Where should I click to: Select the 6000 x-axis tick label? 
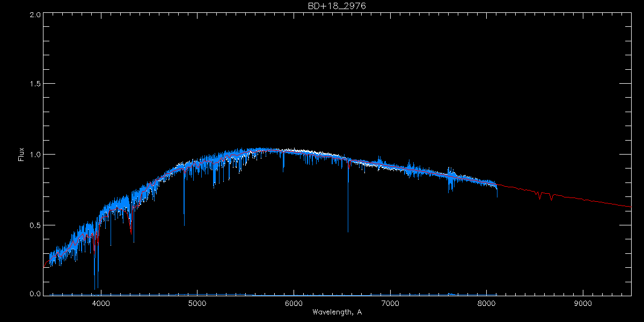click(294, 303)
